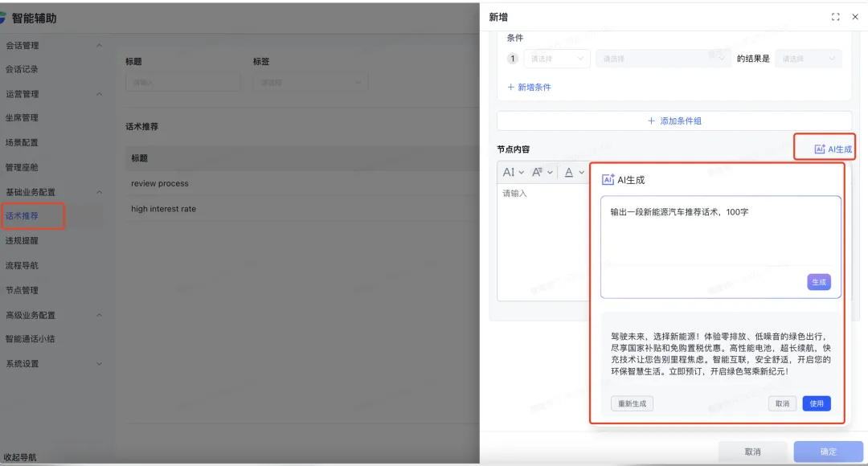The height and width of the screenshot is (466, 868).
Task: Click the AI生成 sparkle icon above the editor
Action: tap(819, 149)
